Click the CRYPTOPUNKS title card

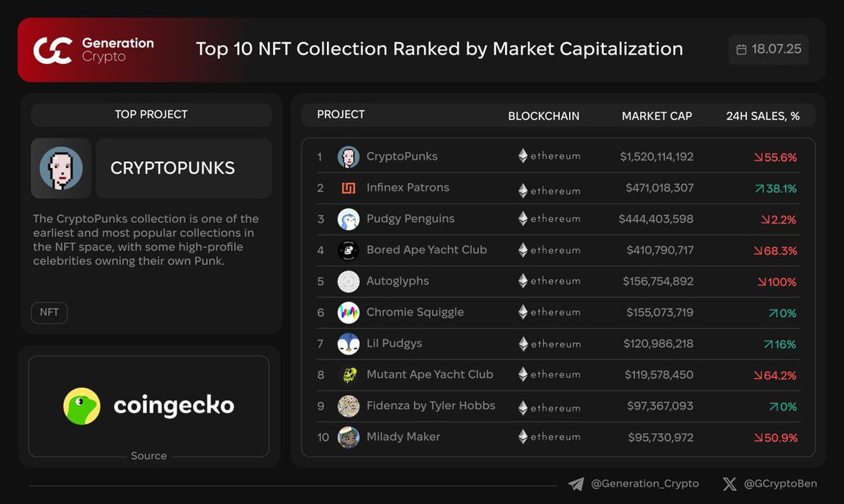(x=184, y=168)
